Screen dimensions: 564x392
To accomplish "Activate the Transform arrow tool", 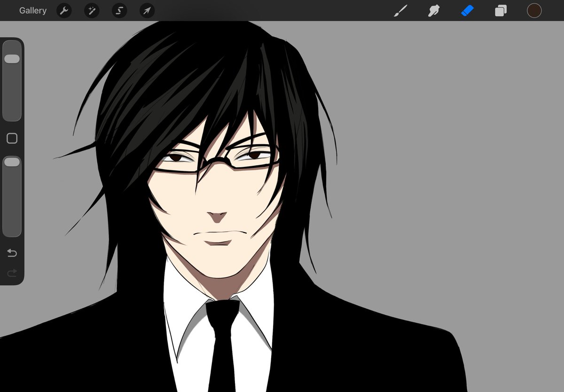I will click(147, 10).
